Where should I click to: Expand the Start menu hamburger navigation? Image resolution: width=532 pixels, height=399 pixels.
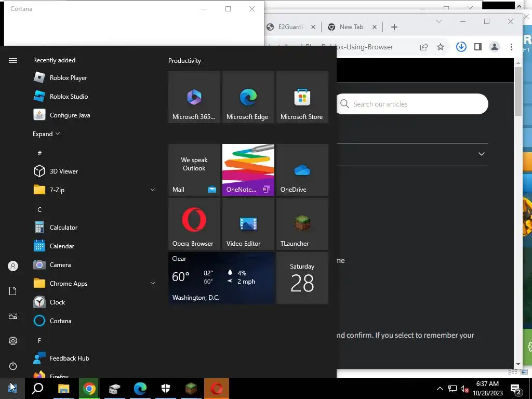(x=13, y=60)
